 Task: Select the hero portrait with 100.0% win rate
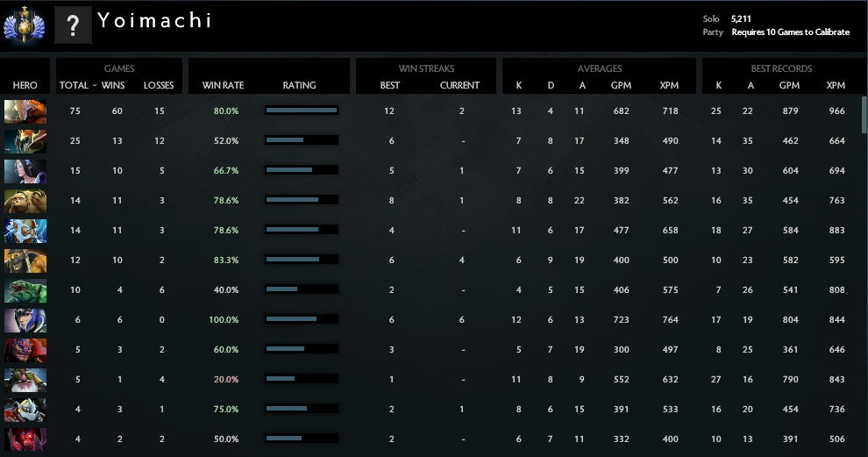coord(25,319)
